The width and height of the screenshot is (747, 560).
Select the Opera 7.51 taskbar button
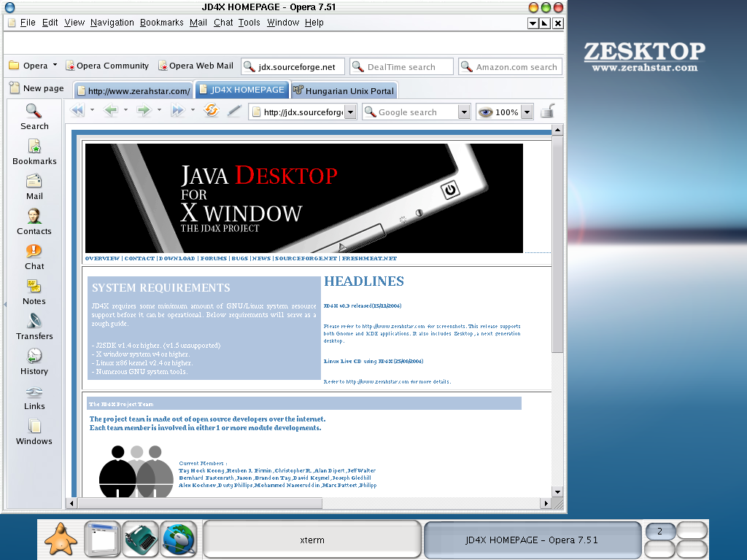(532, 540)
